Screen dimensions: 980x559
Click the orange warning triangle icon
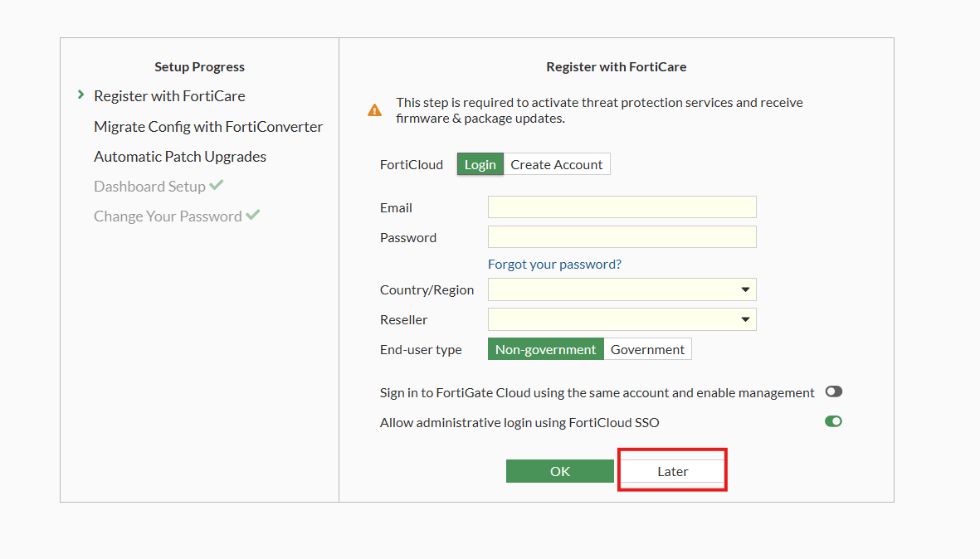point(375,110)
